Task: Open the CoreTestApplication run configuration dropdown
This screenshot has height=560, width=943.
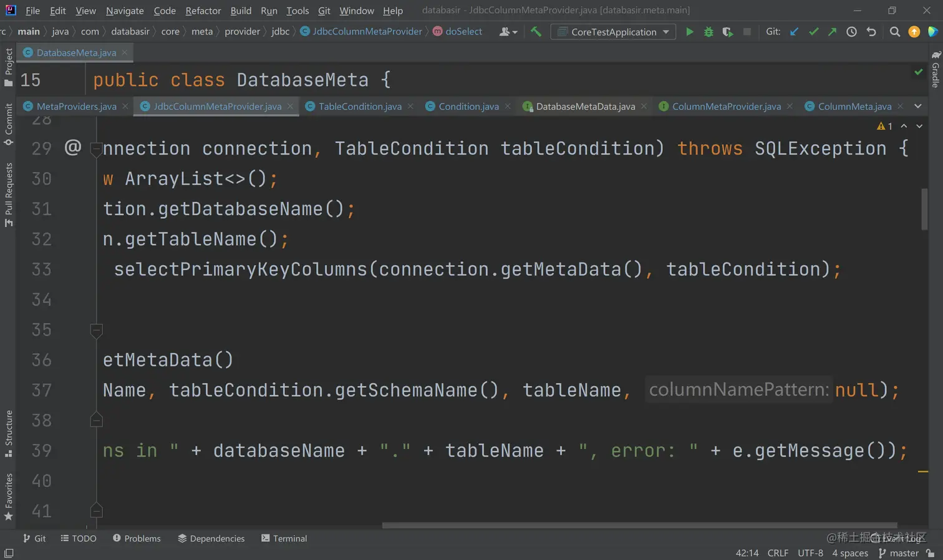Action: [613, 32]
